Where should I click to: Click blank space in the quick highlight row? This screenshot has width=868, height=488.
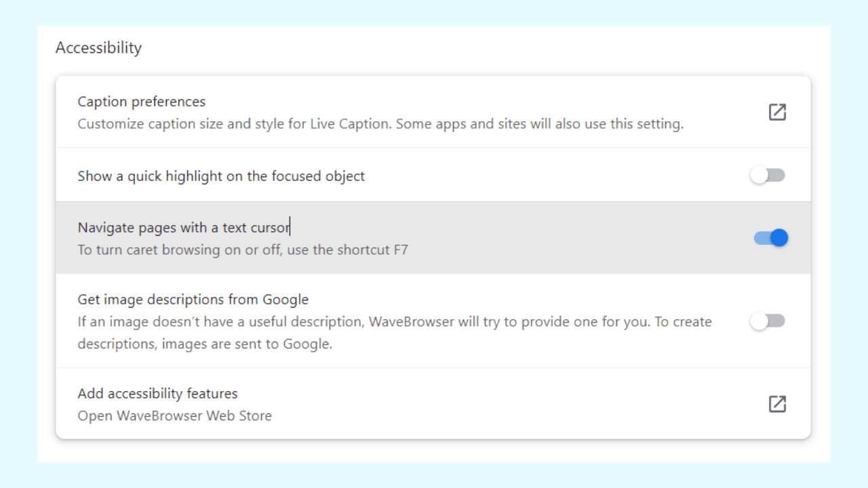[542, 176]
